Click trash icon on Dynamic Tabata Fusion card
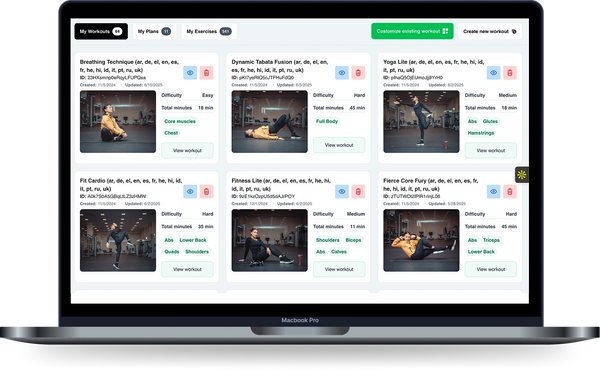The width and height of the screenshot is (600, 371). tap(358, 73)
